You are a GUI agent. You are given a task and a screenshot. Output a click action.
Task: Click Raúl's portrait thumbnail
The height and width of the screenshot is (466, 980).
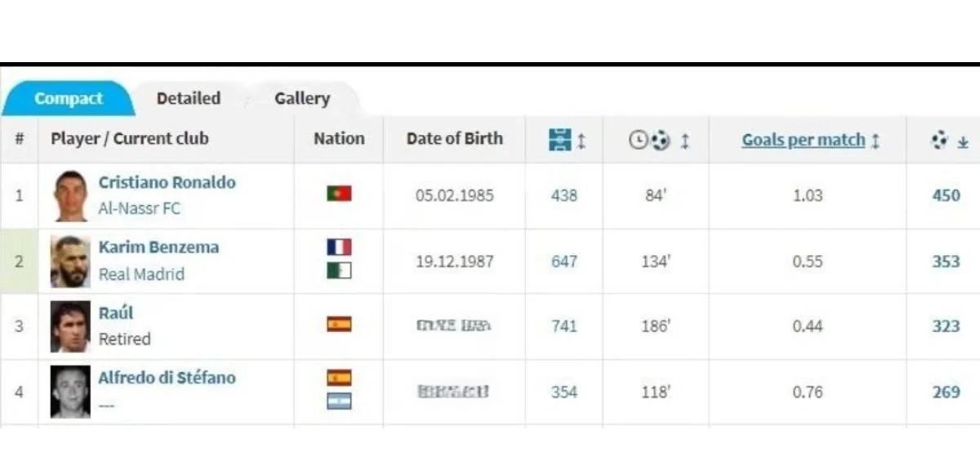coord(70,327)
